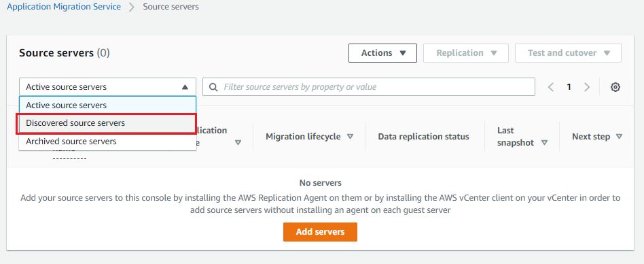The height and width of the screenshot is (264, 644).
Task: Click Next step column header
Action: (591, 137)
